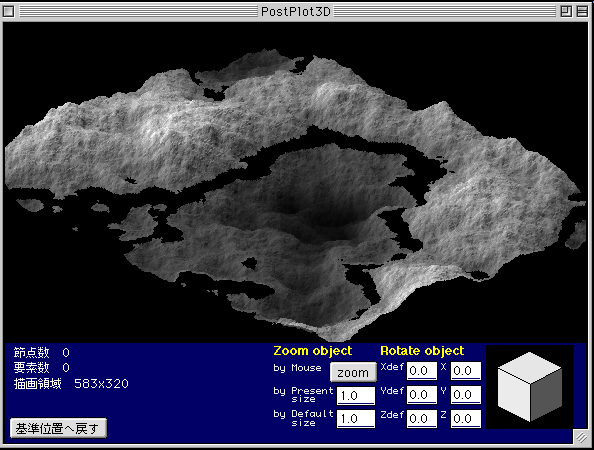Select the Ydef rotation field
Viewport: 594px width, 450px height.
[422, 395]
